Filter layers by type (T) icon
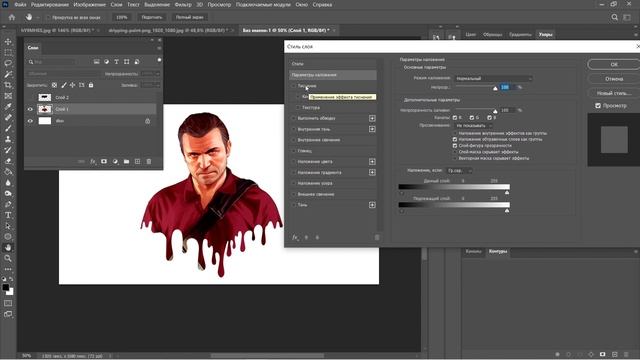 [x=116, y=62]
